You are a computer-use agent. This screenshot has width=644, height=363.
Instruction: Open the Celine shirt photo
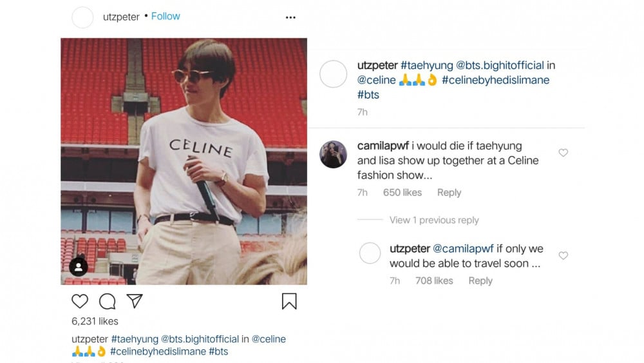tap(184, 161)
